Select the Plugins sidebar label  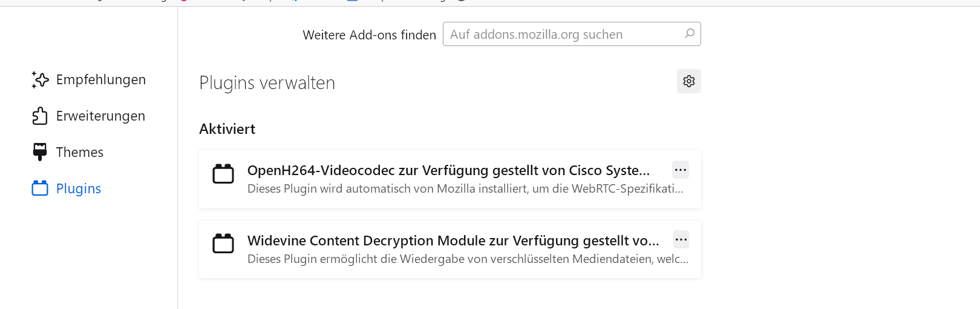coord(79,188)
